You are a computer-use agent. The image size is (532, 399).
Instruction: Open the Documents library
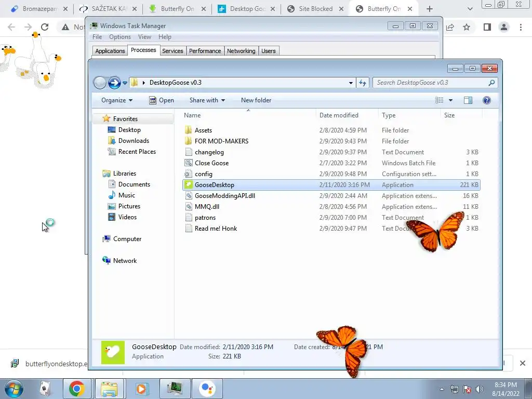coord(134,184)
